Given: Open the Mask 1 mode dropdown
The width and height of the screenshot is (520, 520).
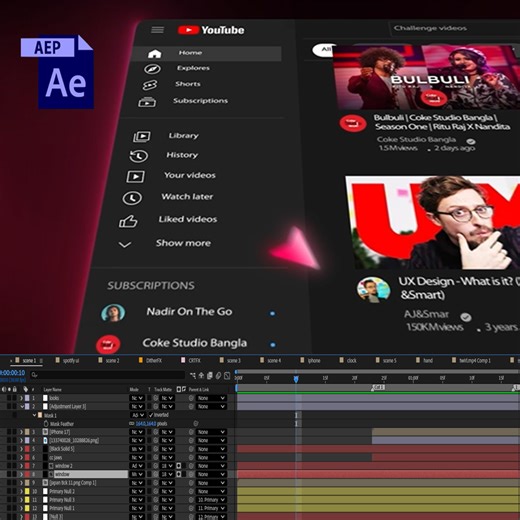Looking at the screenshot, I should pyautogui.click(x=137, y=415).
